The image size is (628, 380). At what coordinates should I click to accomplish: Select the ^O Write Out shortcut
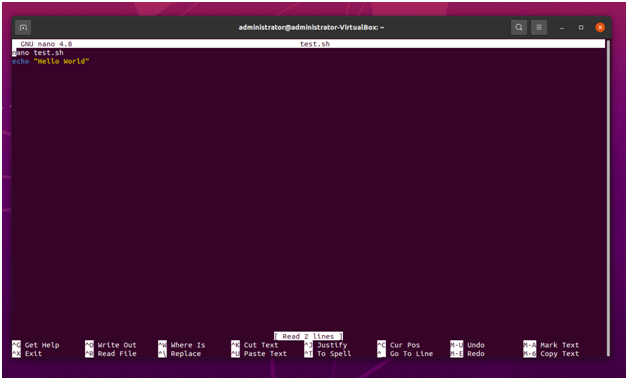point(111,345)
